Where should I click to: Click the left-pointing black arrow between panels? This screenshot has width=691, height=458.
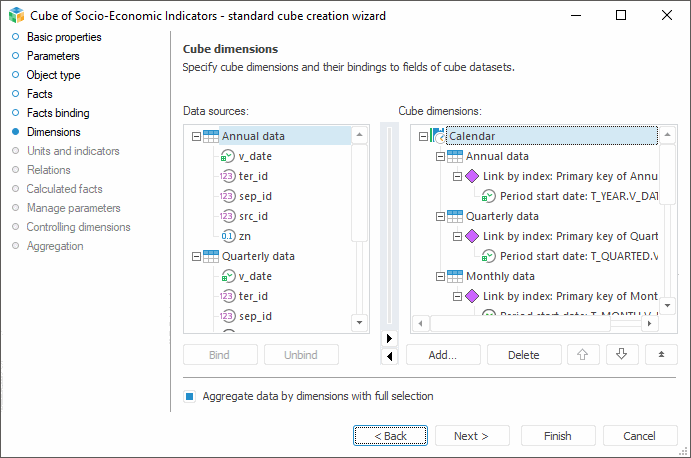(x=389, y=355)
